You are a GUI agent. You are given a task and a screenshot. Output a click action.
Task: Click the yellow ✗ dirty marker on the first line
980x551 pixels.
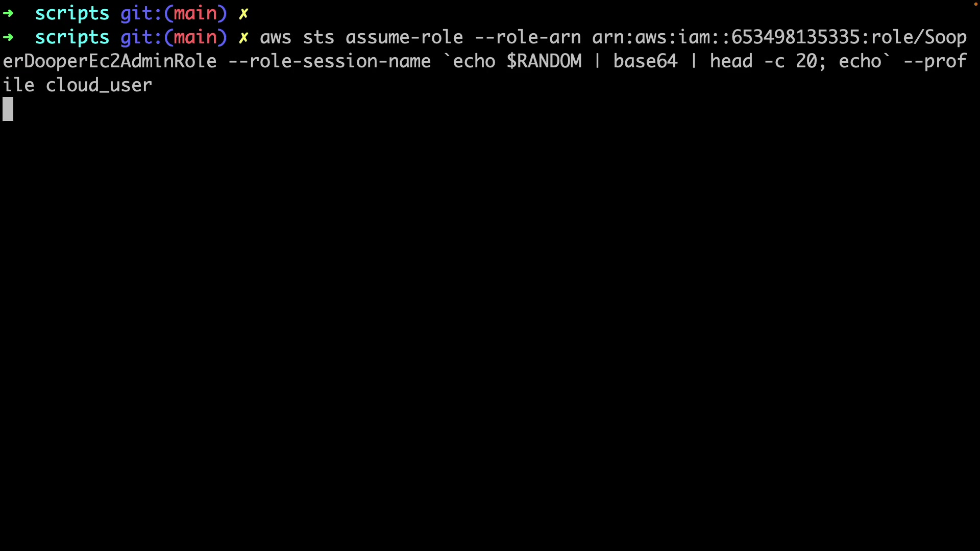click(243, 14)
